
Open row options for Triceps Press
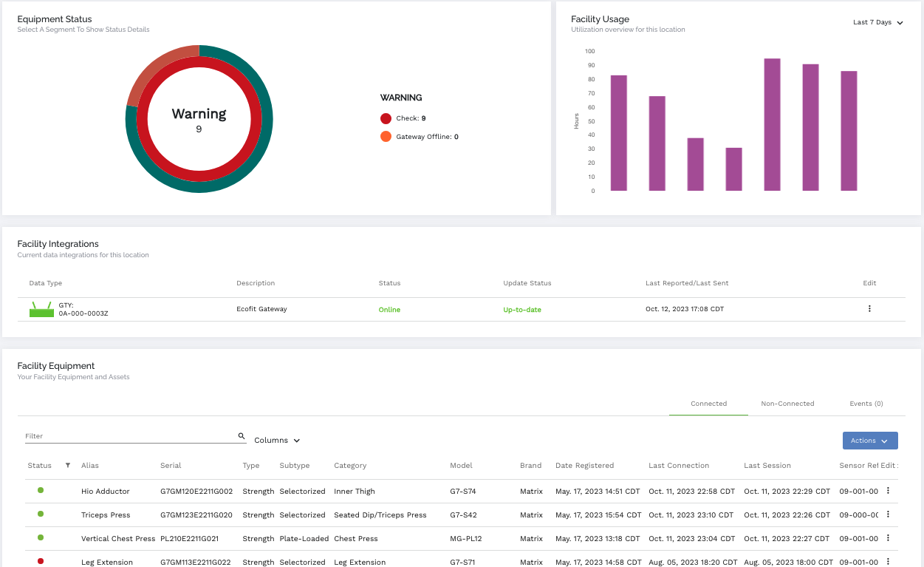[888, 515]
